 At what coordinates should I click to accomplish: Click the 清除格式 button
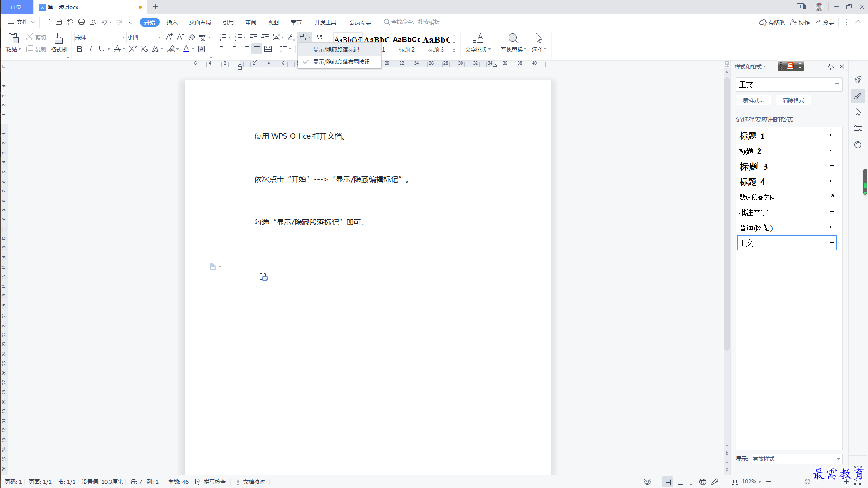tap(793, 100)
